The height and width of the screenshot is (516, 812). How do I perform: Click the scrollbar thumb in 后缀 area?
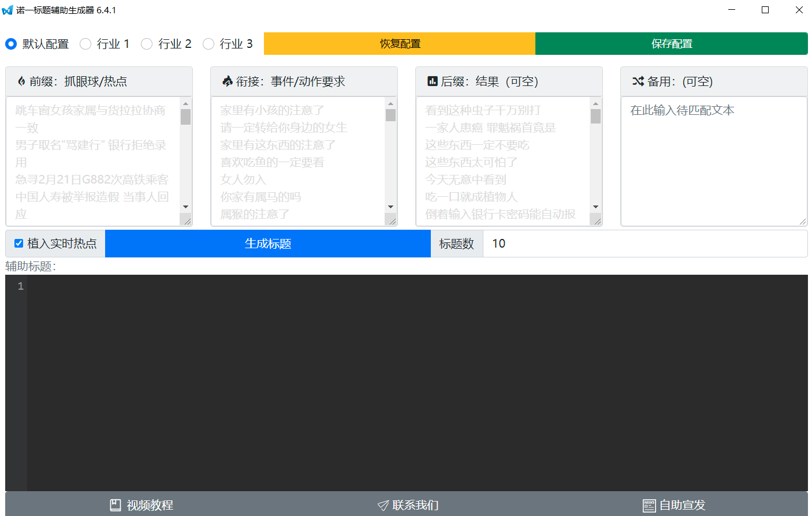pyautogui.click(x=595, y=116)
